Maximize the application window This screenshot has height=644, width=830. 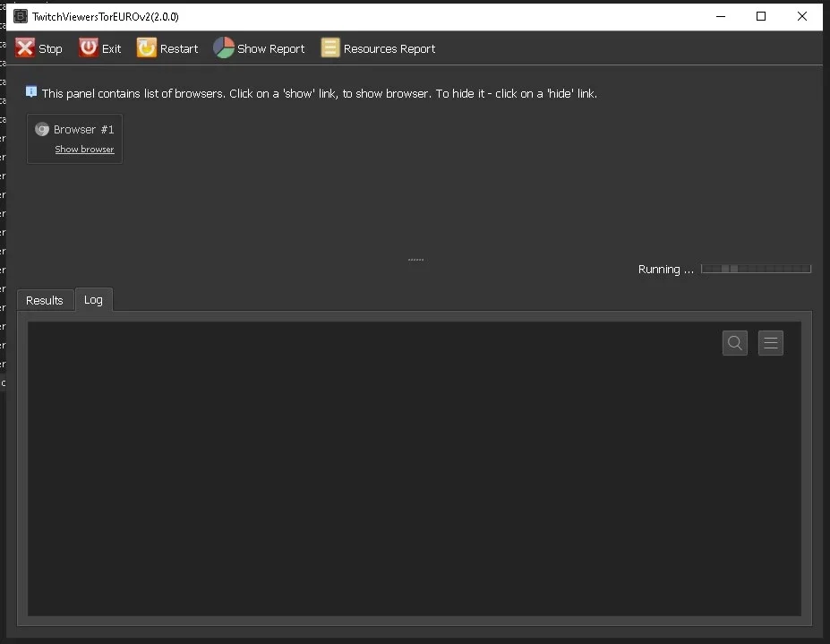761,16
